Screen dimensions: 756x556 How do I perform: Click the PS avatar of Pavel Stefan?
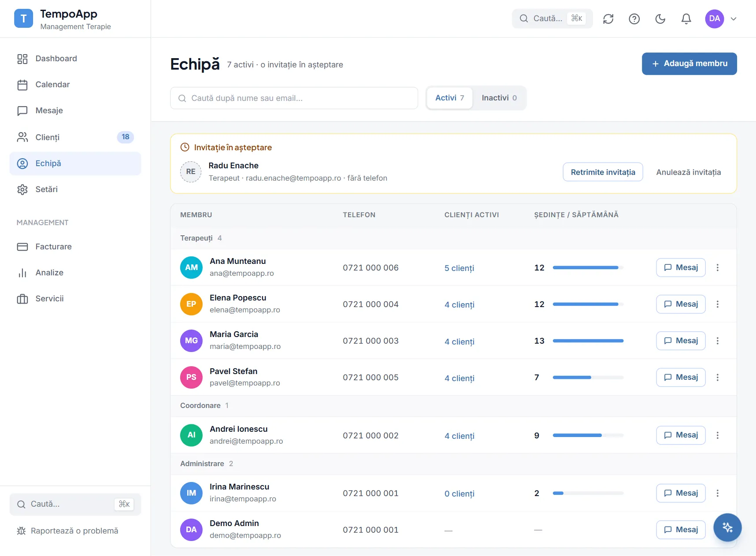(191, 377)
